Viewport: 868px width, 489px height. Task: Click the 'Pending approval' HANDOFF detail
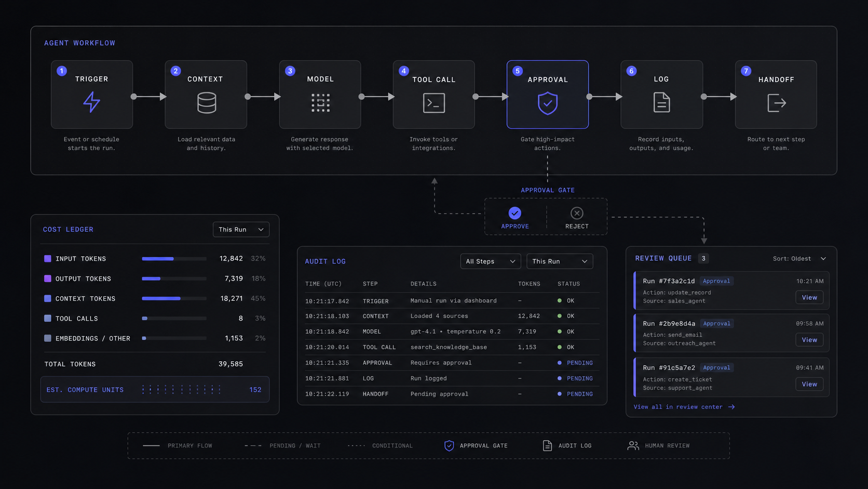click(439, 394)
